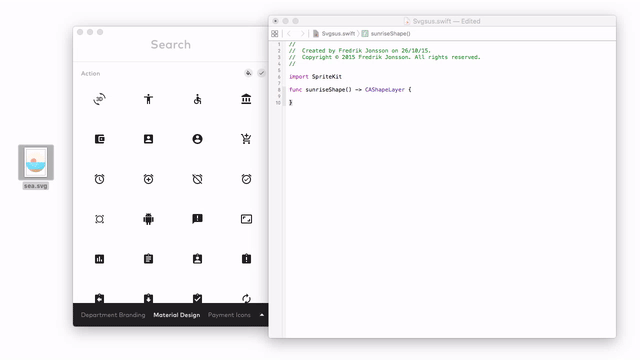
Task: Click Svgsus.swift in the jump bar
Action: (334, 33)
